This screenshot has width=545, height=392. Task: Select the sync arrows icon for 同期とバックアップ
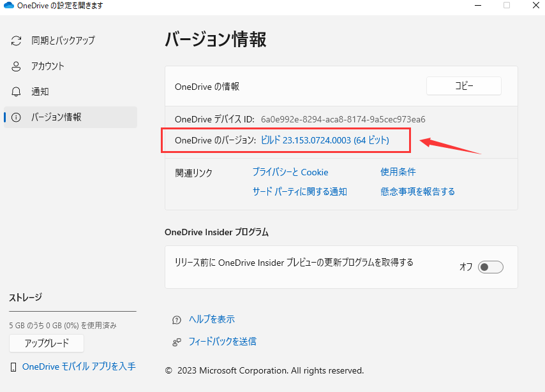(x=15, y=40)
